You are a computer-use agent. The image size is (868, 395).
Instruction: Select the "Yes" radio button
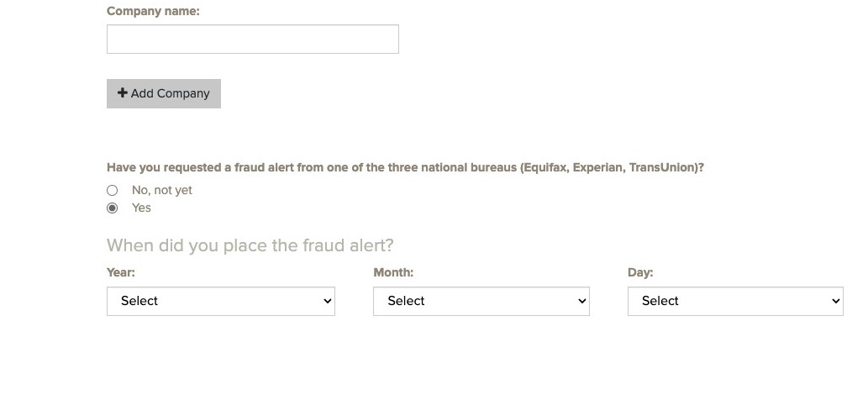[x=113, y=208]
